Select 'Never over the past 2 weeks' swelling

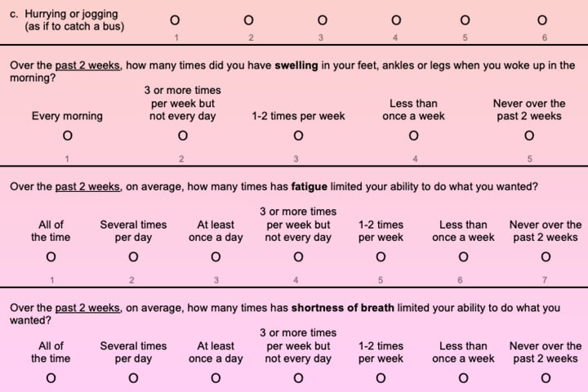(x=529, y=136)
